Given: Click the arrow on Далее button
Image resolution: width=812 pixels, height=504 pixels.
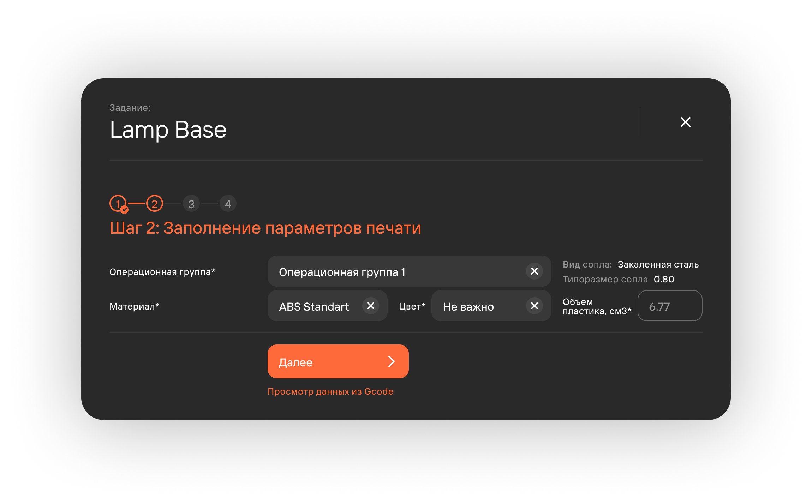Looking at the screenshot, I should coord(391,361).
